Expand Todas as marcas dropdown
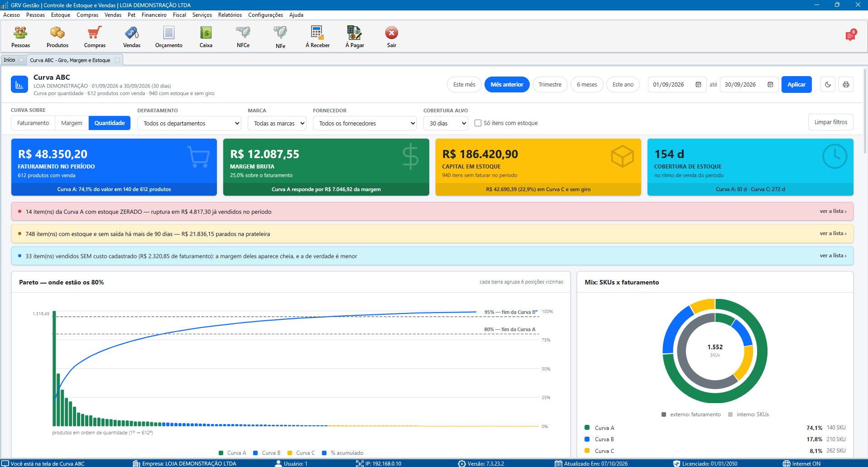868x467 pixels. 277,123
